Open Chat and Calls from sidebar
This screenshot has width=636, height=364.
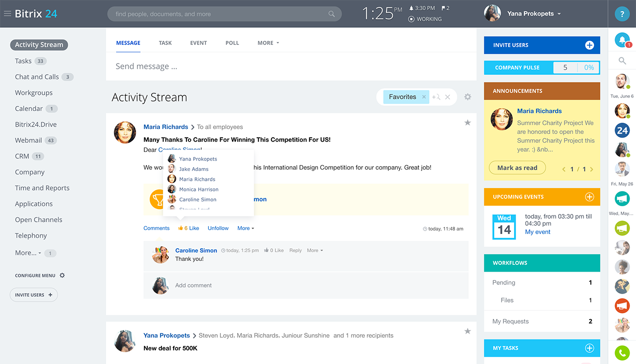[x=37, y=77]
